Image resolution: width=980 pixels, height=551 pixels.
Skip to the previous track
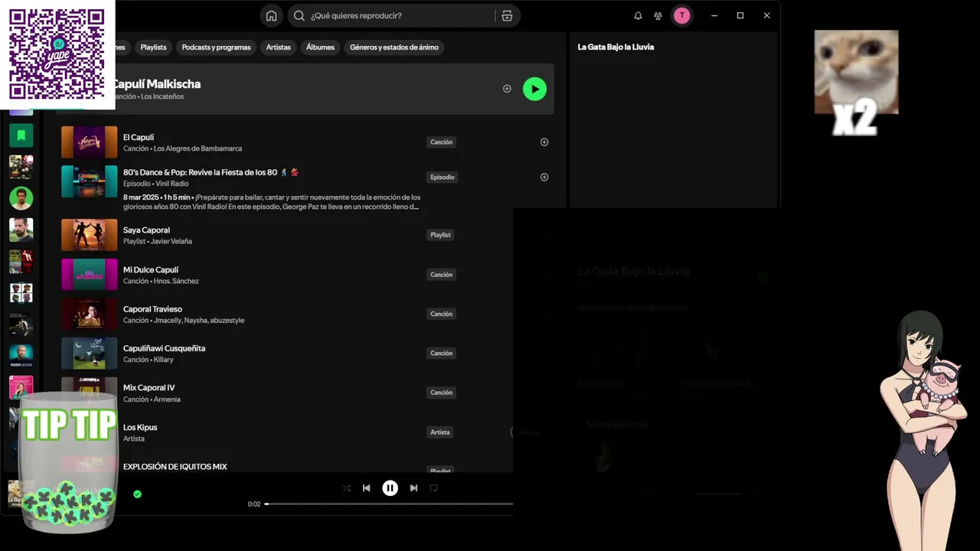point(367,488)
